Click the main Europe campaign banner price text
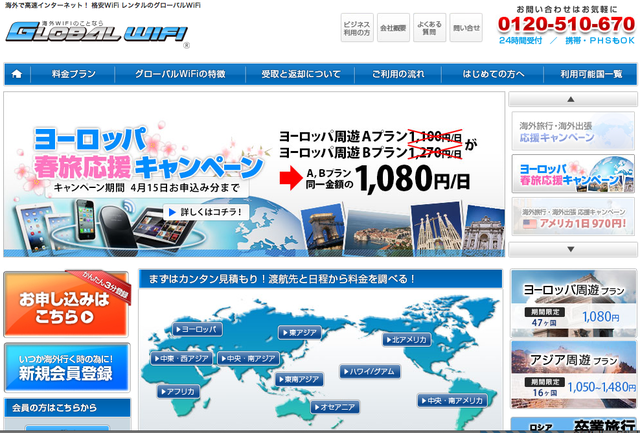The width and height of the screenshot is (640, 433). 412,178
